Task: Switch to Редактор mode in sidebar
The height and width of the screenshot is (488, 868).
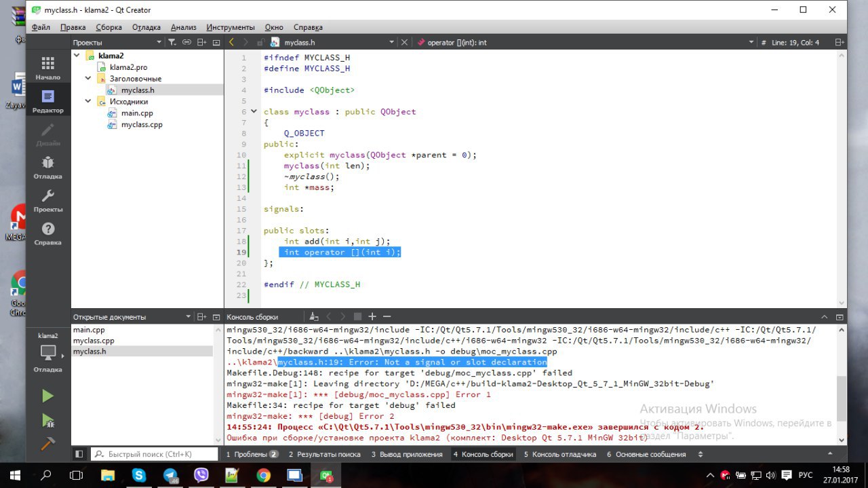Action: point(47,101)
